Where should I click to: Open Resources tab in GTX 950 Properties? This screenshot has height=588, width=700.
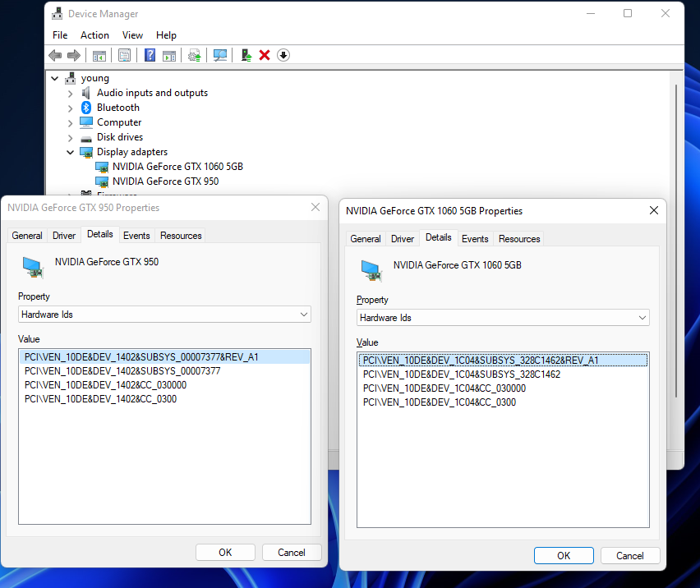pyautogui.click(x=181, y=236)
